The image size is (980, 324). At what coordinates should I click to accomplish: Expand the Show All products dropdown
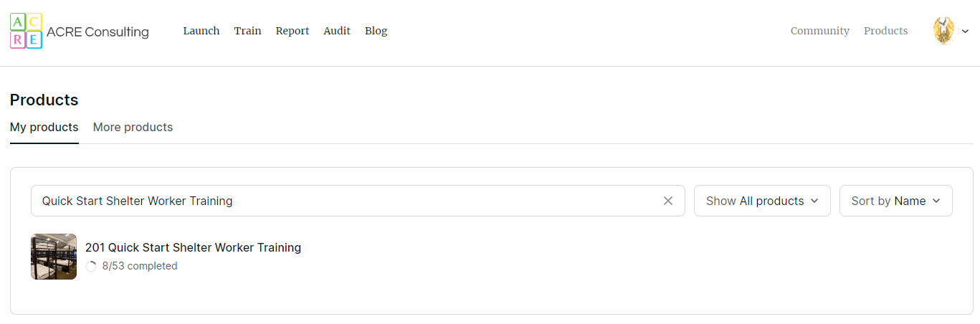pyautogui.click(x=761, y=201)
